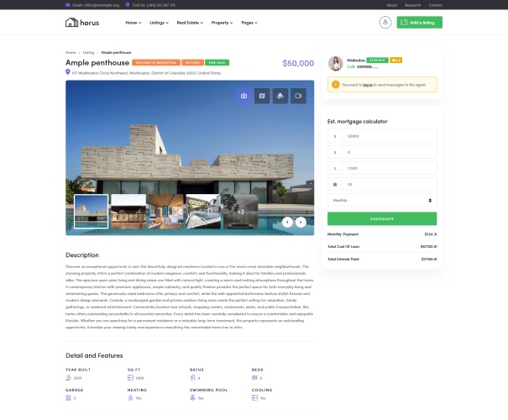
Task: Click the Add a listing button
Action: pyautogui.click(x=419, y=23)
